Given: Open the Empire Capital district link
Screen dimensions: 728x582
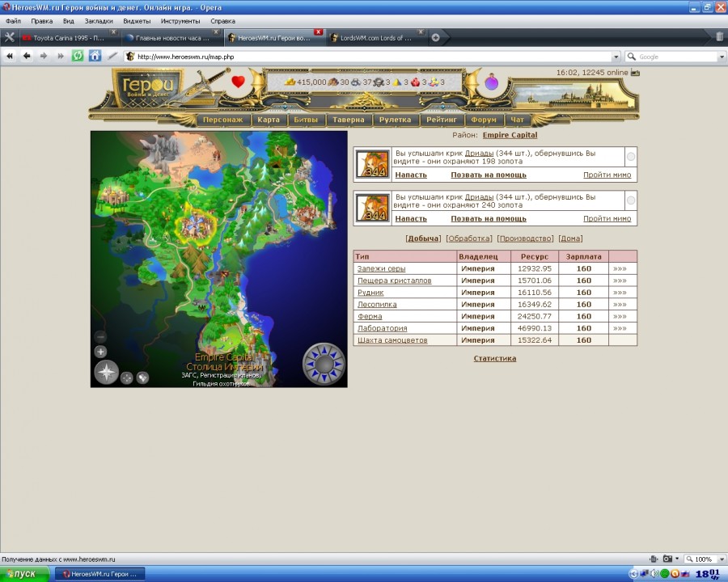Looking at the screenshot, I should coord(510,135).
